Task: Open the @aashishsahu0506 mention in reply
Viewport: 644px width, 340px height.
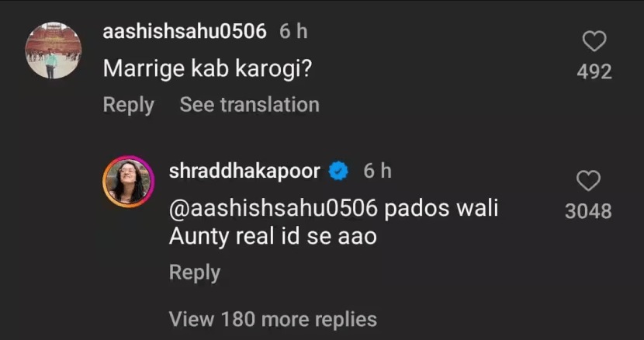Action: 273,209
